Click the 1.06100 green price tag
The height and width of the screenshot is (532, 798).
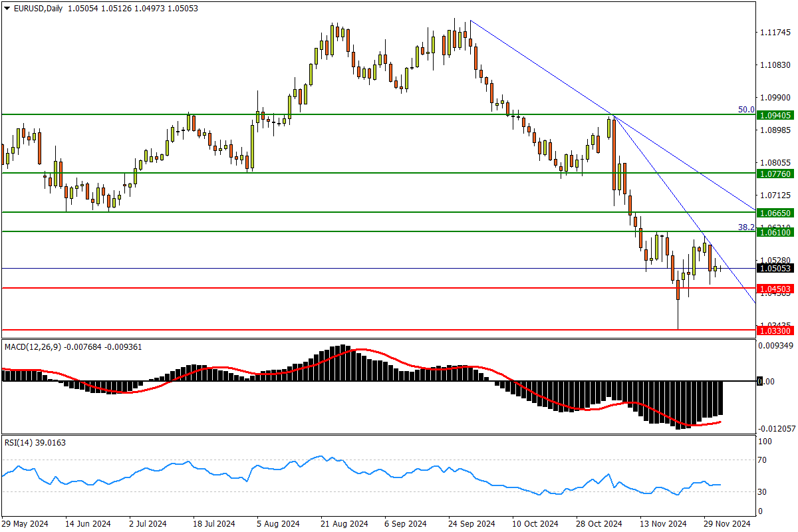pos(774,232)
